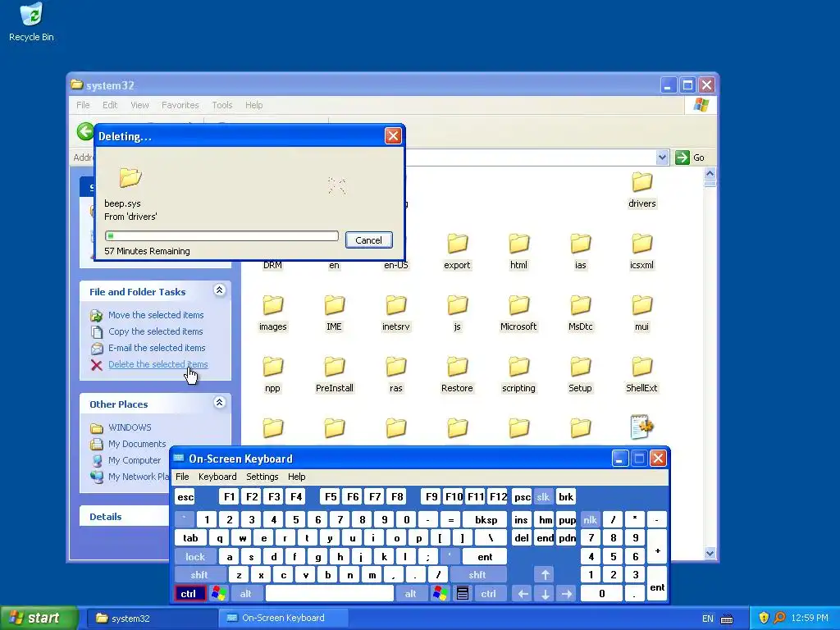Select the export folder
840x630 pixels.
457,251
